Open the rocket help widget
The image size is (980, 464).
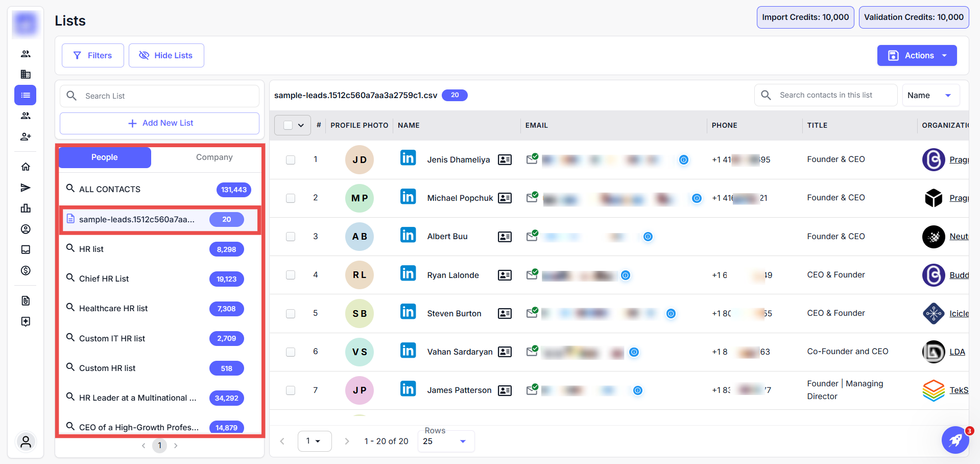pyautogui.click(x=954, y=440)
